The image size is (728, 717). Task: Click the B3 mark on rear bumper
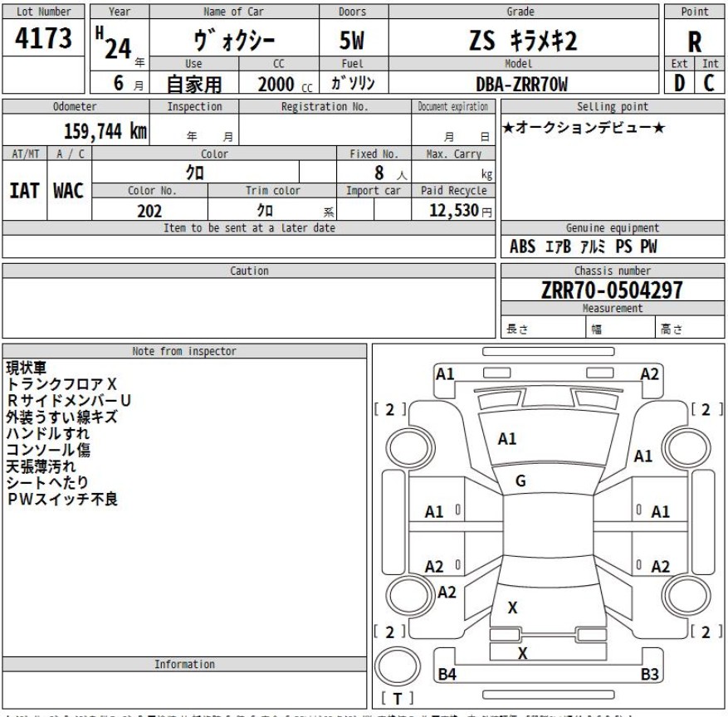pyautogui.click(x=650, y=674)
